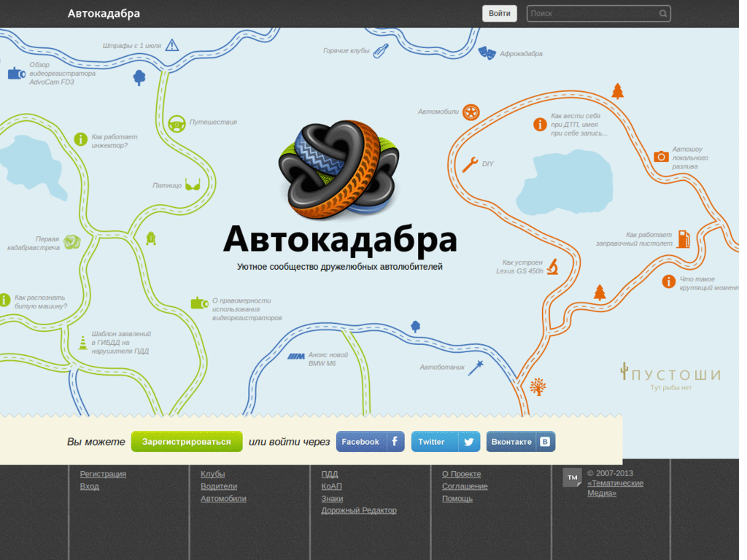Click the green info icon by Как распознать битую машину

pyautogui.click(x=5, y=300)
